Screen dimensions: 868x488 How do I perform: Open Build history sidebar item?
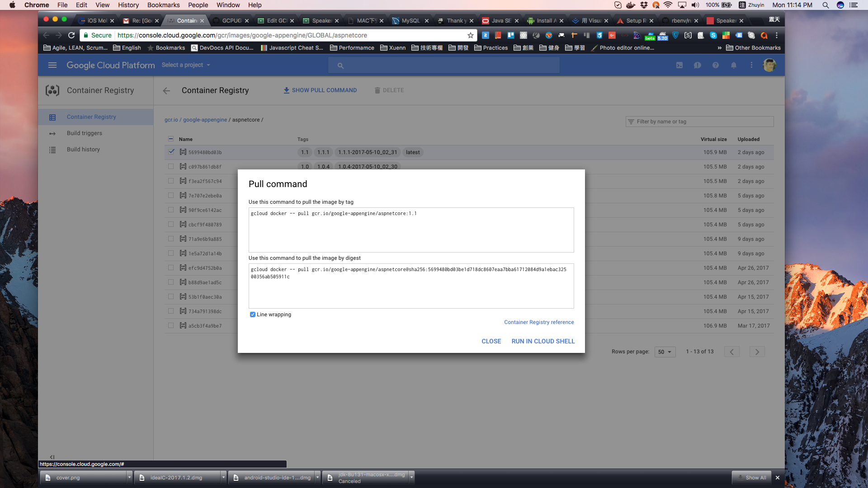[83, 150]
